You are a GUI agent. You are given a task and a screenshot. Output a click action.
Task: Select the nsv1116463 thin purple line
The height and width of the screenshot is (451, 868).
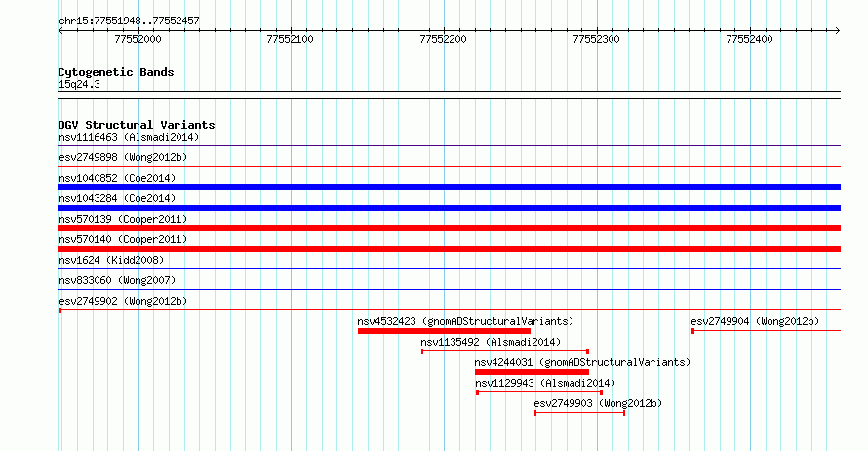pyautogui.click(x=449, y=146)
